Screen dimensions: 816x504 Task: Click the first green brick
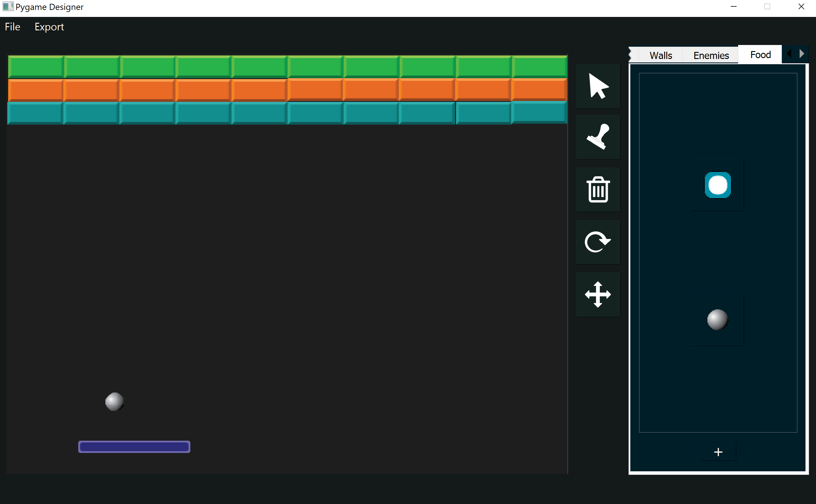tap(36, 67)
